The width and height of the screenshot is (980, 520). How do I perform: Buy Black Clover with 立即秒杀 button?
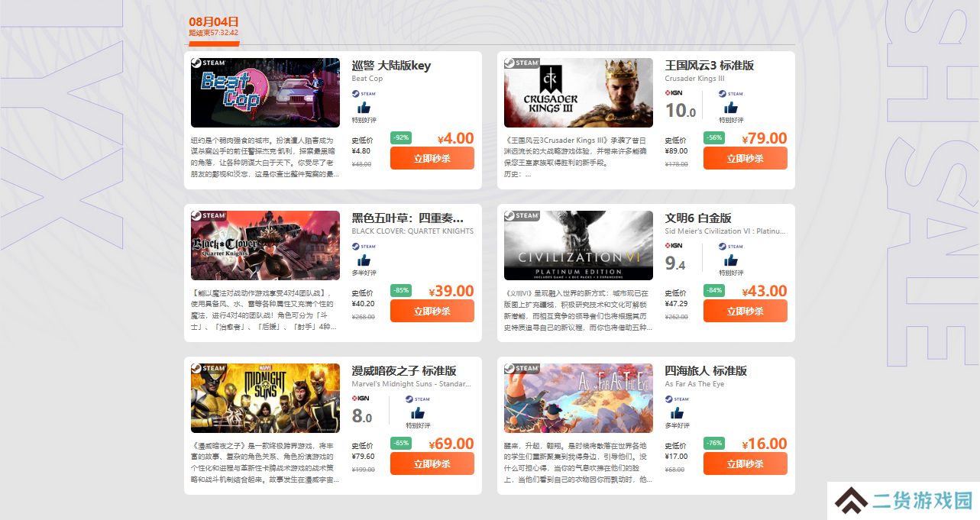coord(432,311)
